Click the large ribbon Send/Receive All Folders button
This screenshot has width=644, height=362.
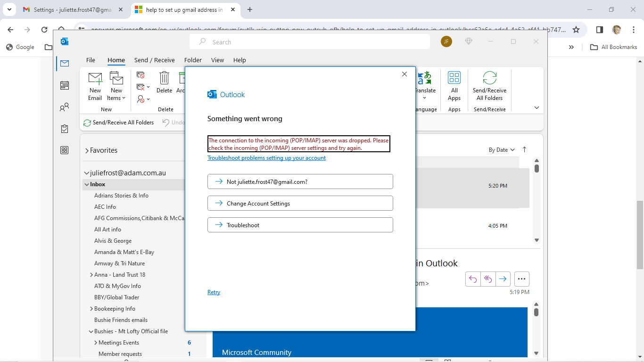coord(489,86)
